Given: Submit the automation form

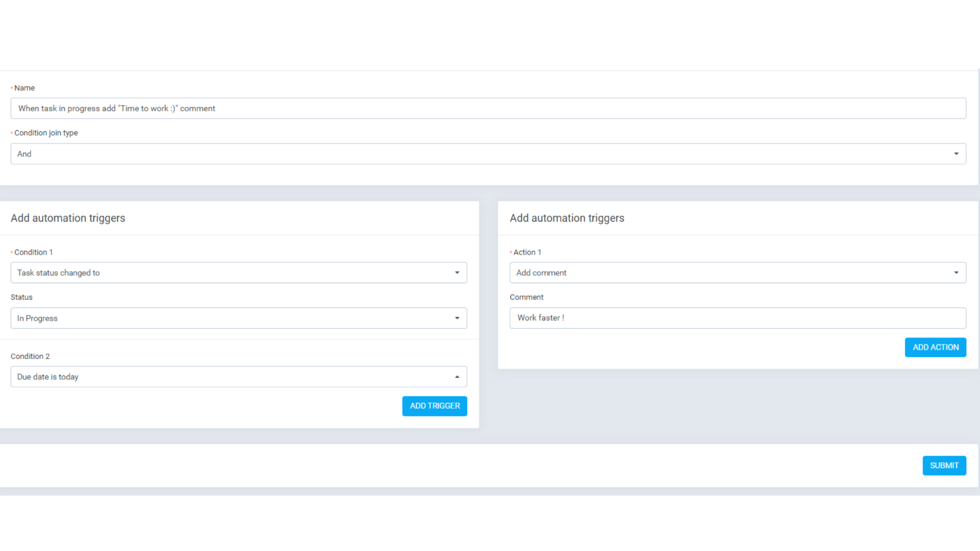Looking at the screenshot, I should [x=944, y=465].
